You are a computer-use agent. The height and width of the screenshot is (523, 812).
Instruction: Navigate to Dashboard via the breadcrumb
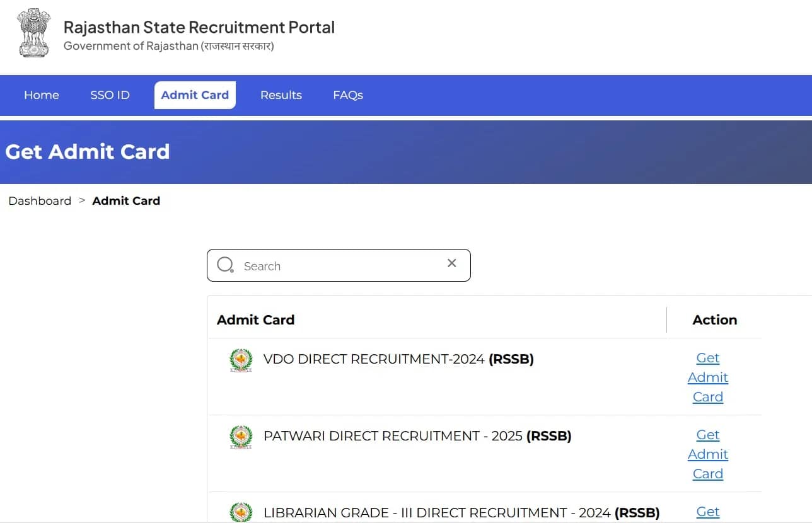point(40,201)
